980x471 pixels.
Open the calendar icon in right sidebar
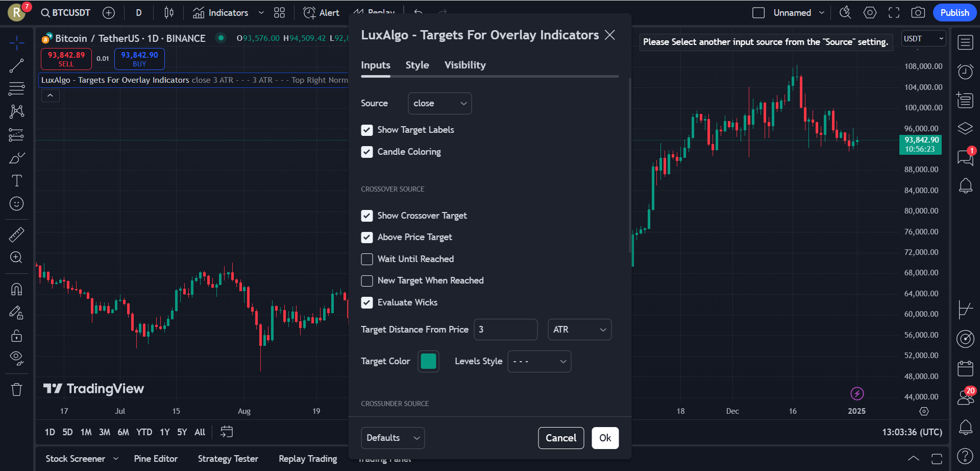[965, 368]
